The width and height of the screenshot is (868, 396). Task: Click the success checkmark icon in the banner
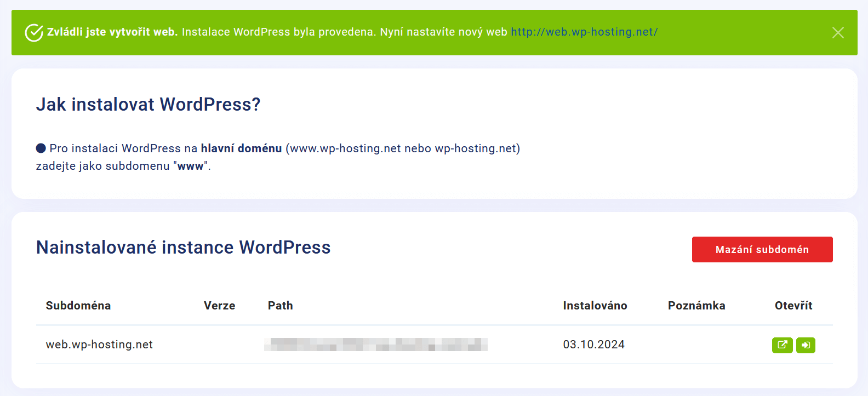pos(34,33)
